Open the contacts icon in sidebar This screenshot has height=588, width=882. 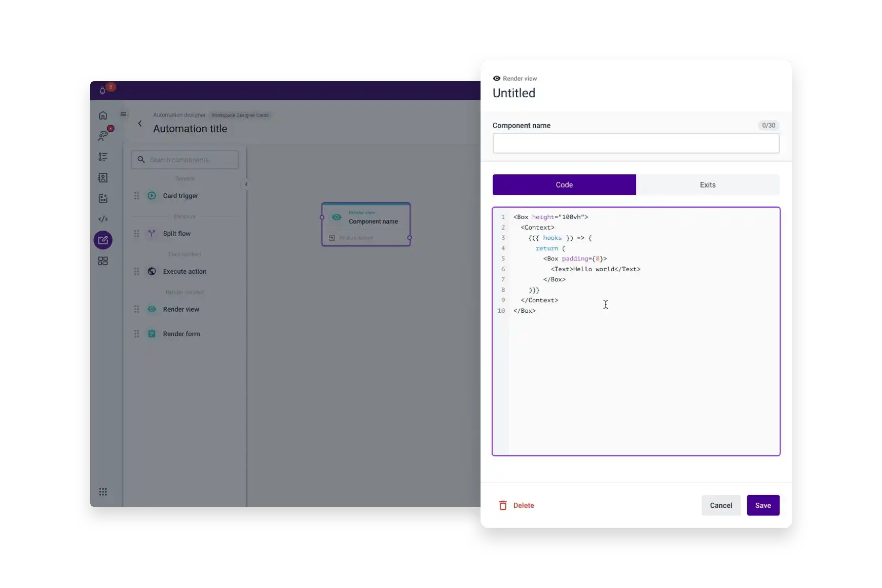click(103, 177)
